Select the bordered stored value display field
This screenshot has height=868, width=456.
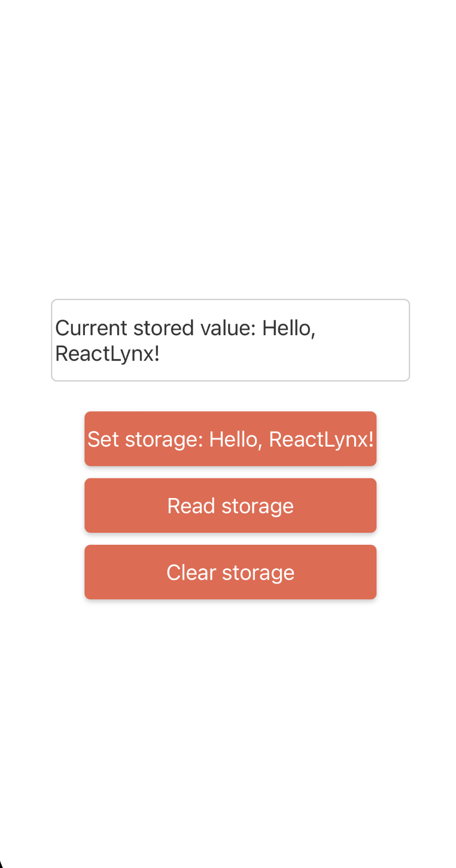click(x=230, y=340)
